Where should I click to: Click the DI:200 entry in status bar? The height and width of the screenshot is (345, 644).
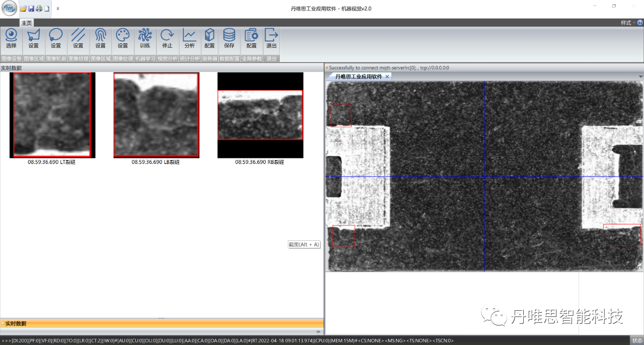20,341
